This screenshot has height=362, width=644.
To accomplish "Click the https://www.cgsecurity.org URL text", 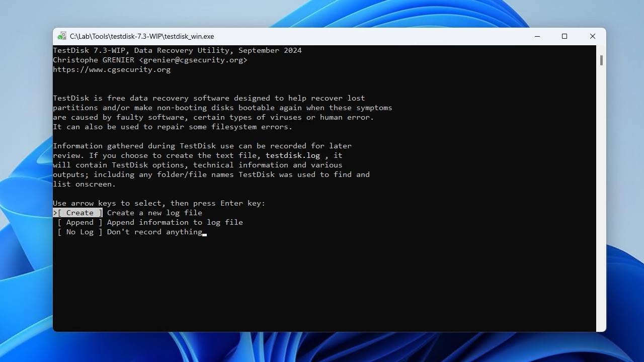I will [112, 69].
